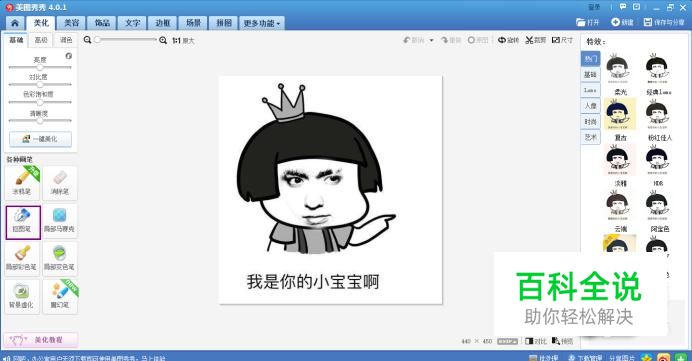Viewport: 692px width, 361px height.
Task: Select the 基础 effects category
Action: [590, 75]
